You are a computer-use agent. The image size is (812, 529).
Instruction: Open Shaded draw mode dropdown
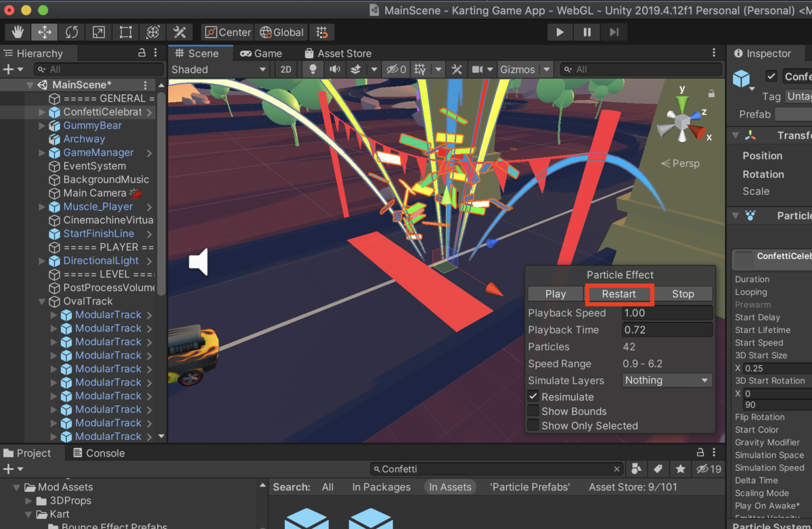point(219,69)
